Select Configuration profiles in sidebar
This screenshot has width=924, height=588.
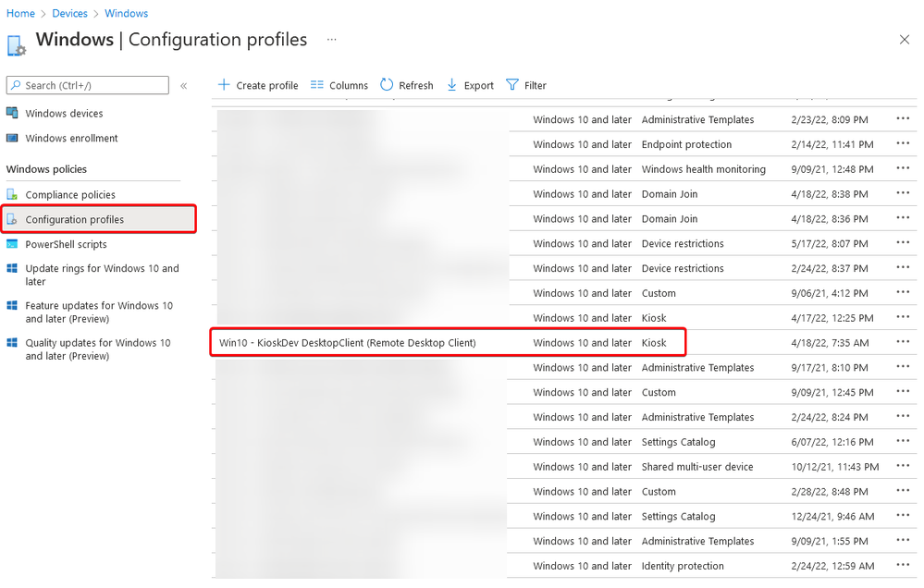pyautogui.click(x=98, y=219)
